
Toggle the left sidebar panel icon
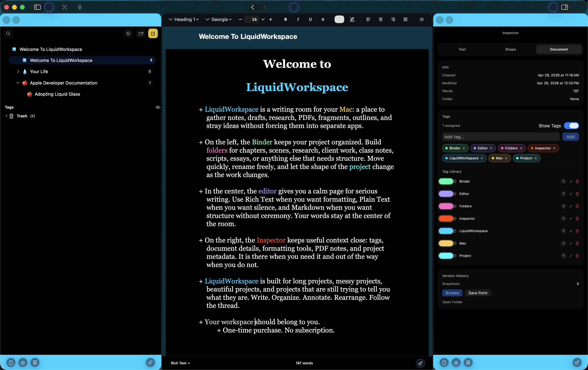(37, 7)
